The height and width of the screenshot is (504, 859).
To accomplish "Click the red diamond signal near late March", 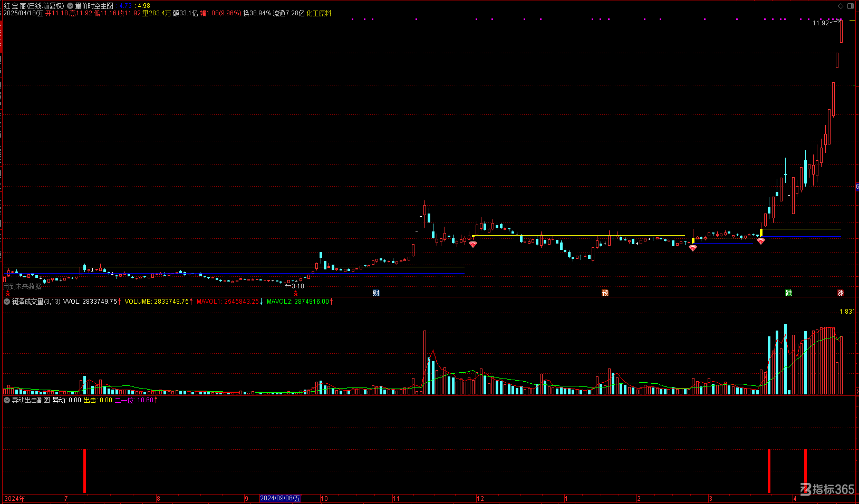I will click(x=760, y=241).
